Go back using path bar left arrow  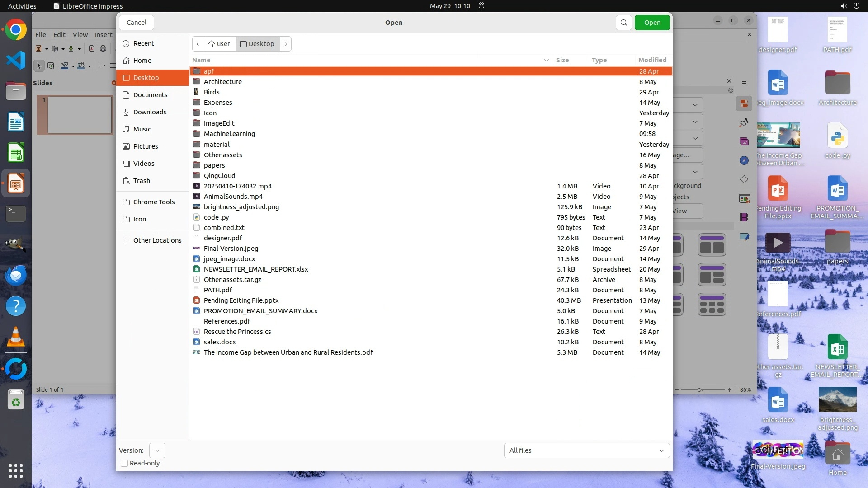(198, 44)
